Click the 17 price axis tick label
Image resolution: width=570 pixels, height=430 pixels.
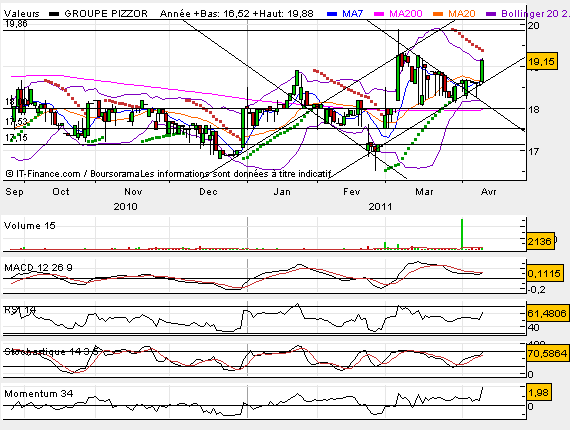534,151
